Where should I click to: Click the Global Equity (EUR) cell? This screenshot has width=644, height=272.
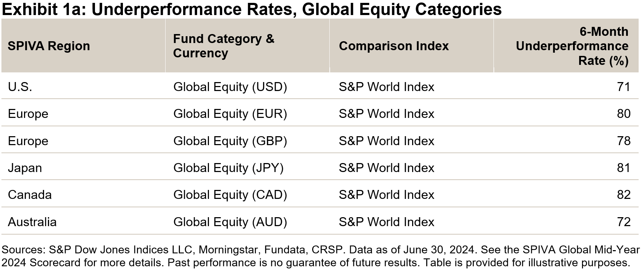(230, 114)
